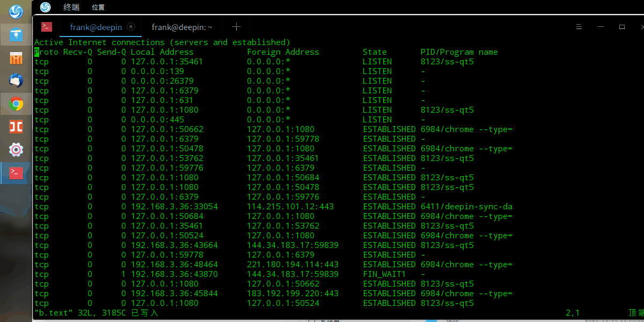Screen dimensions: 644x322
Task: Click the Deepin logo in top panel
Action: click(45, 7)
